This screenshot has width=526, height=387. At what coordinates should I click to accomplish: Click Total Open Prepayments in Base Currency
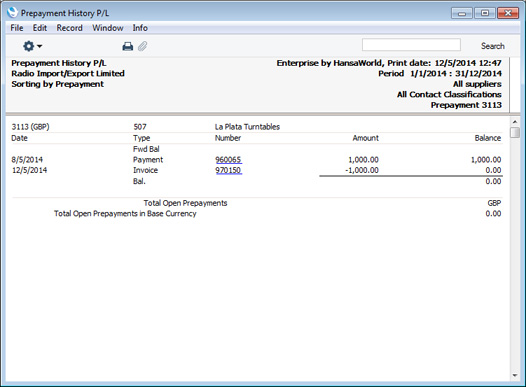click(125, 214)
